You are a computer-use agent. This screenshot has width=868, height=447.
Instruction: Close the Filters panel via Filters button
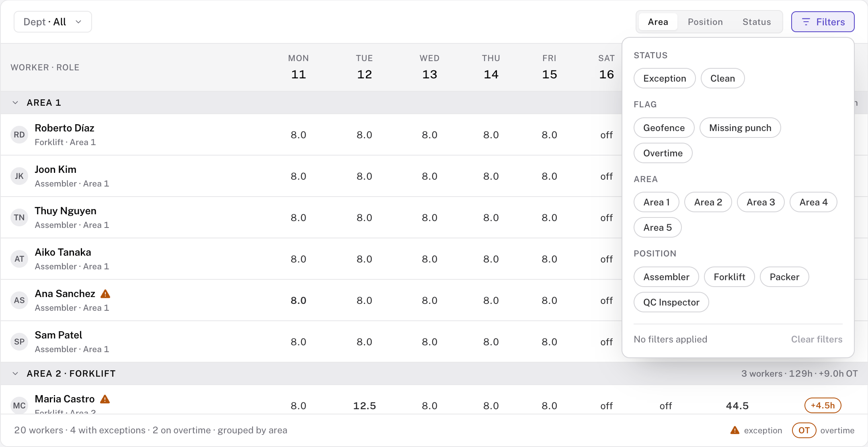click(x=823, y=22)
